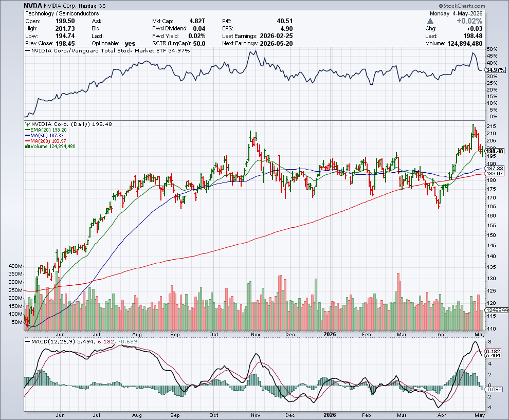Image resolution: width=509 pixels, height=420 pixels.
Task: Click the 34.97% label on the ratio axis
Action: click(495, 70)
